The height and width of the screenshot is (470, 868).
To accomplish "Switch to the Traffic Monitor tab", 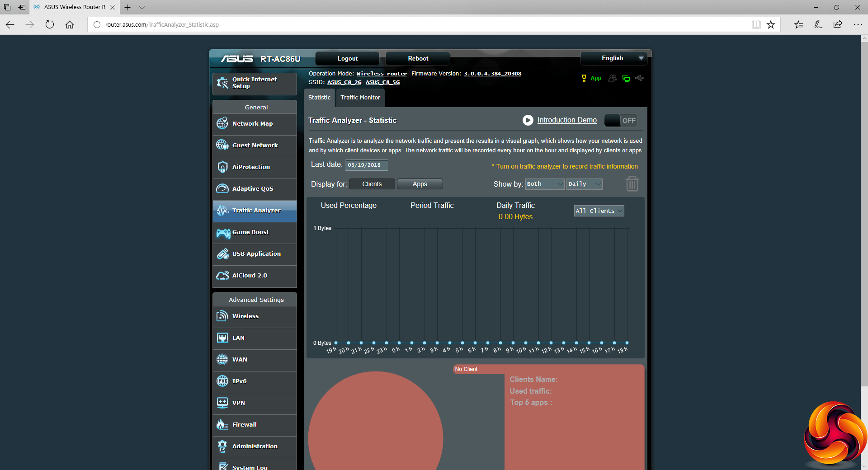I will tap(360, 98).
